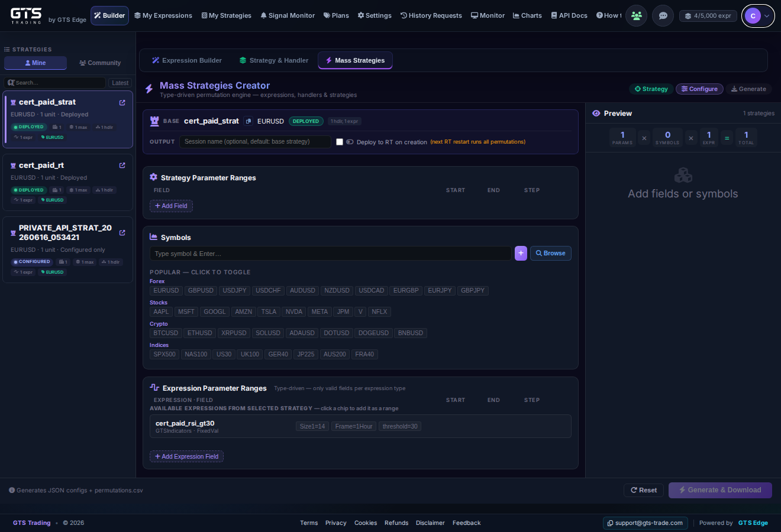The height and width of the screenshot is (532, 781).
Task: Open Signal Monitor in navigation
Action: coord(288,15)
